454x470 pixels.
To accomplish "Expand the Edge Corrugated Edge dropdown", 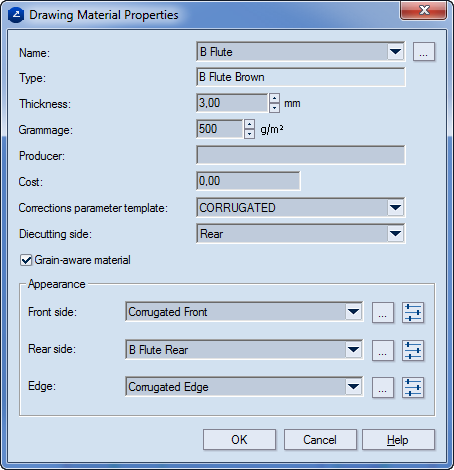I will tap(353, 387).
